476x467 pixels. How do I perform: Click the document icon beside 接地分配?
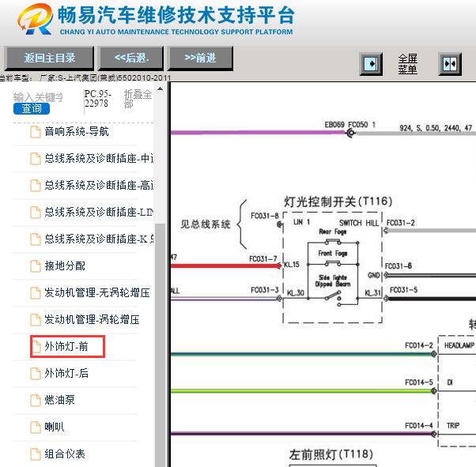click(x=36, y=266)
